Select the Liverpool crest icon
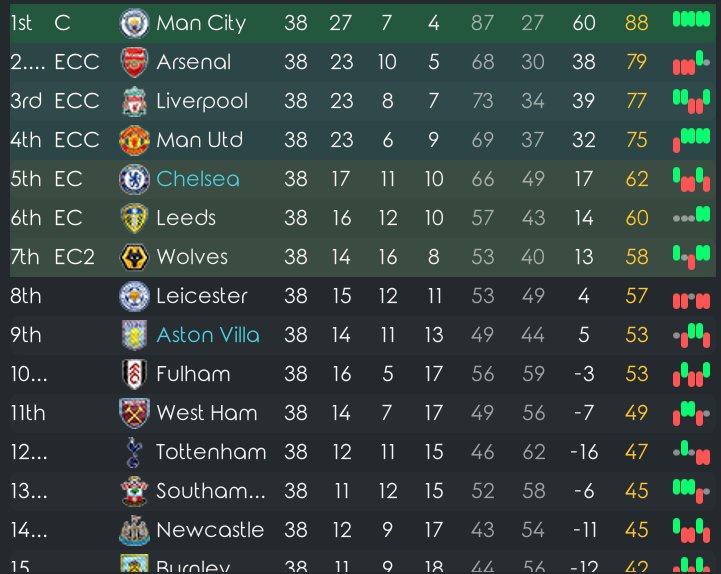Image resolution: width=721 pixels, height=574 pixels. tap(133, 101)
